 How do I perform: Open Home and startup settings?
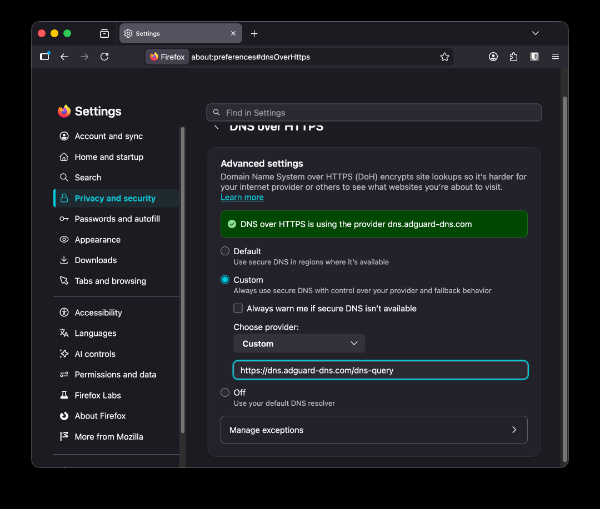[116, 157]
